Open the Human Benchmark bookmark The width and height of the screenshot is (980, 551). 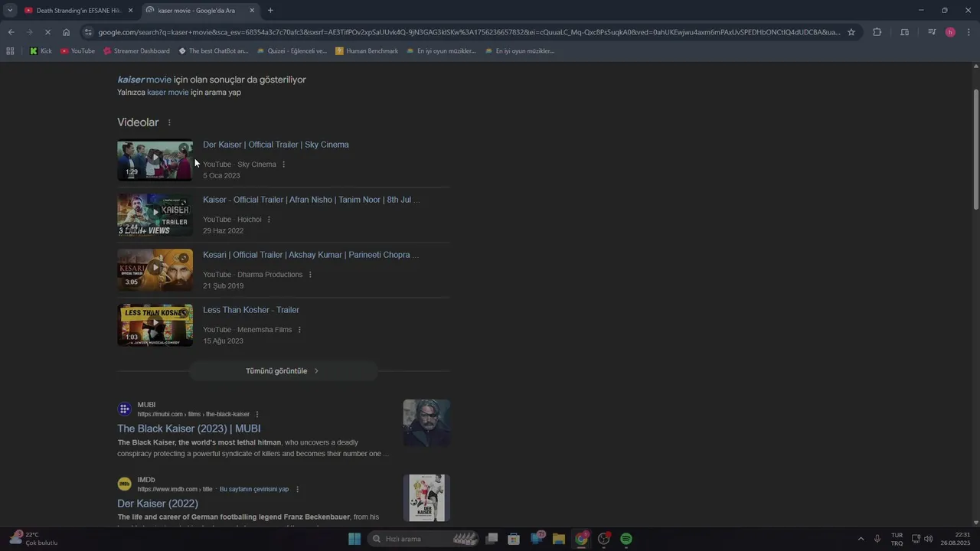[x=367, y=51]
